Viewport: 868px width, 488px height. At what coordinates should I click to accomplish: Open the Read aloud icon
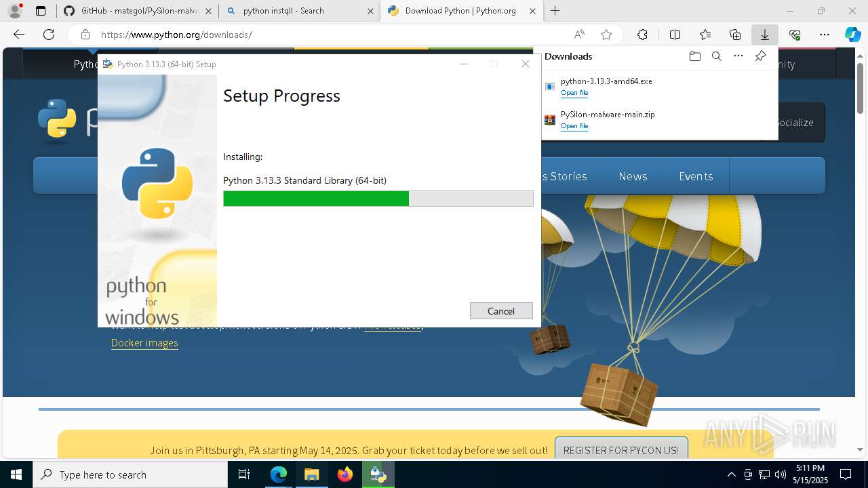click(x=579, y=35)
